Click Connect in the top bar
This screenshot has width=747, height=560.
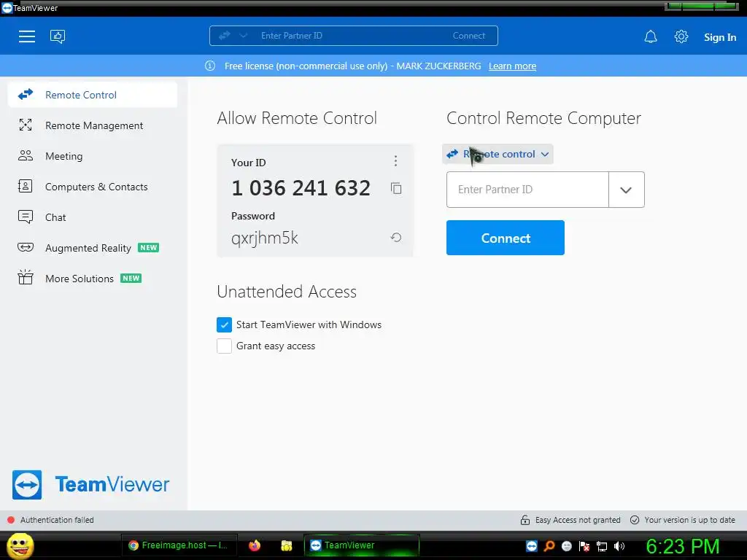click(469, 36)
